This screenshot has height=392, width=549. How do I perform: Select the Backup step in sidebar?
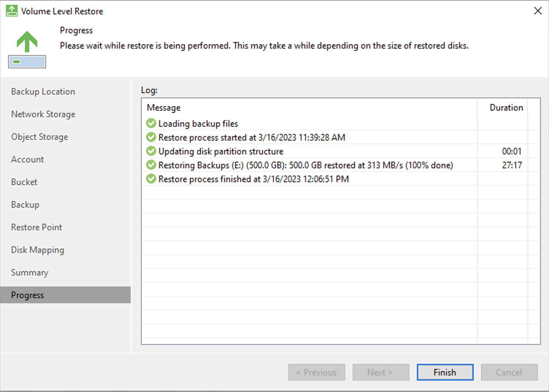(x=25, y=205)
